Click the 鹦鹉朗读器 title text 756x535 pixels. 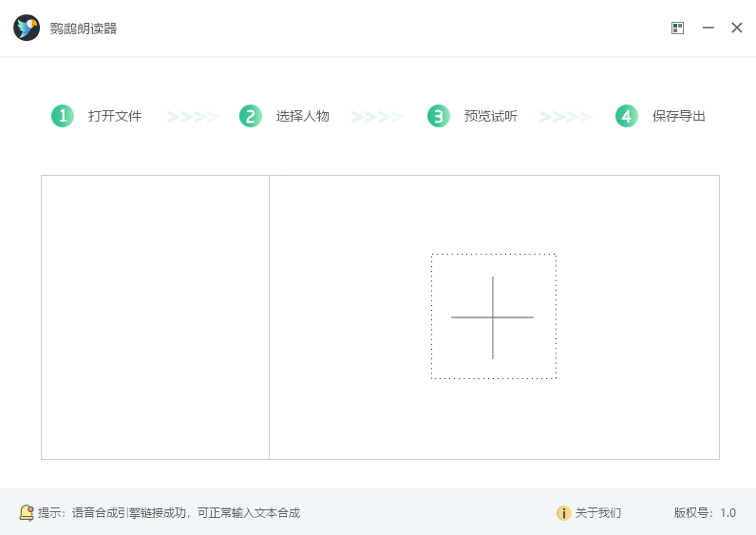pyautogui.click(x=84, y=29)
